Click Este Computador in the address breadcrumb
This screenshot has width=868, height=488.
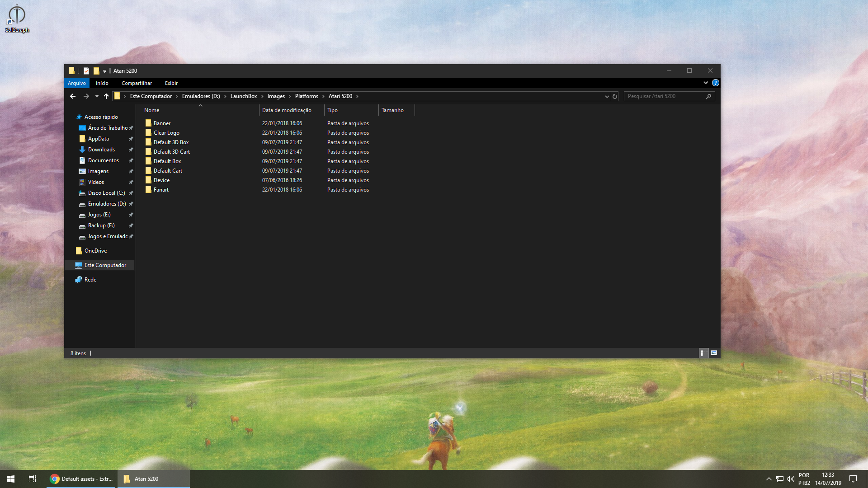click(151, 96)
